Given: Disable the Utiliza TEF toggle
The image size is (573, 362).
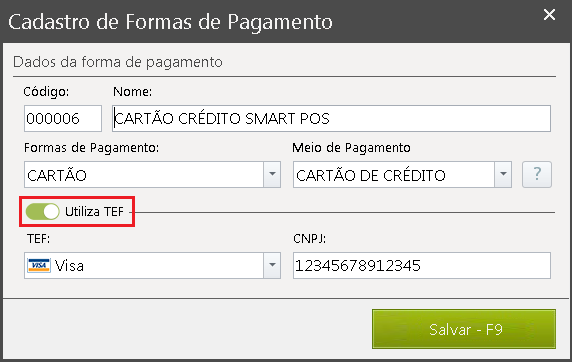Looking at the screenshot, I should coord(42,212).
